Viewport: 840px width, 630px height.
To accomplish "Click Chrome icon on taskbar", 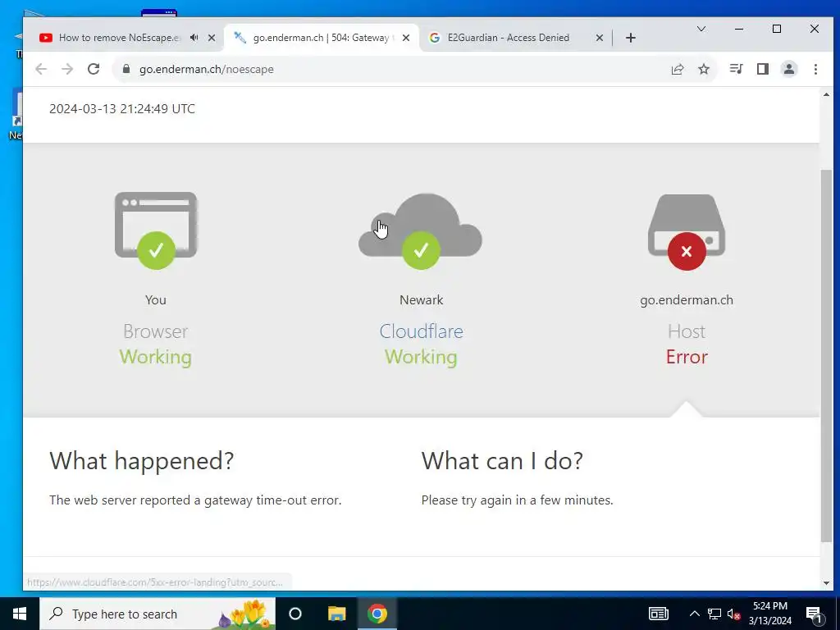I will pyautogui.click(x=377, y=614).
